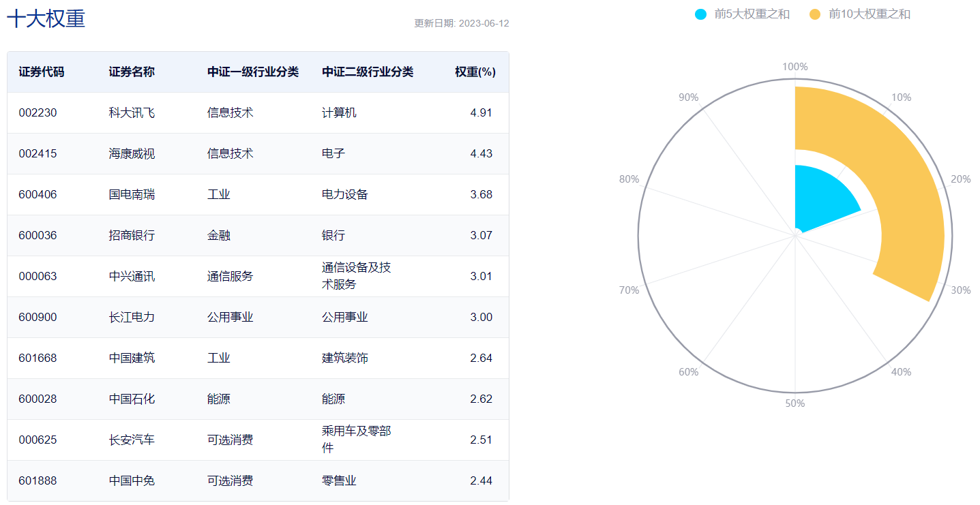The image size is (980, 505).
Task: Select stock code 600036
Action: pyautogui.click(x=38, y=235)
